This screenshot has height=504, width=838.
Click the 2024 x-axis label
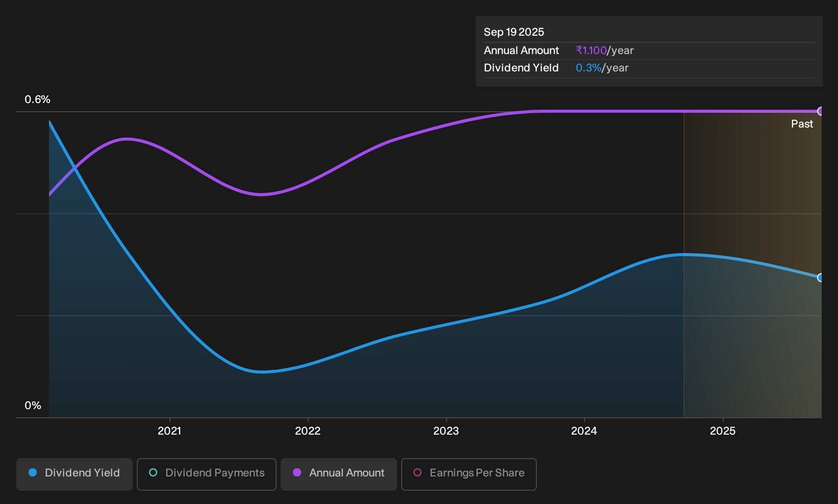[584, 431]
